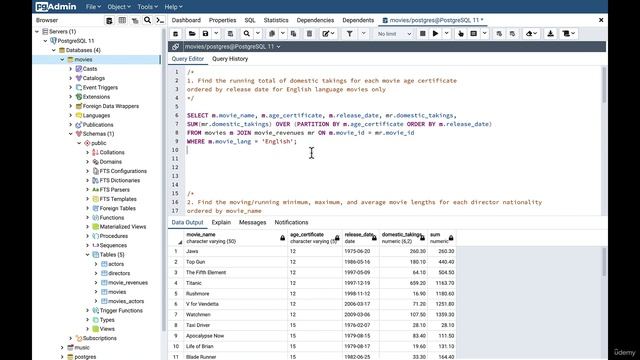Click the Copy icon in query toolbar

[271, 34]
